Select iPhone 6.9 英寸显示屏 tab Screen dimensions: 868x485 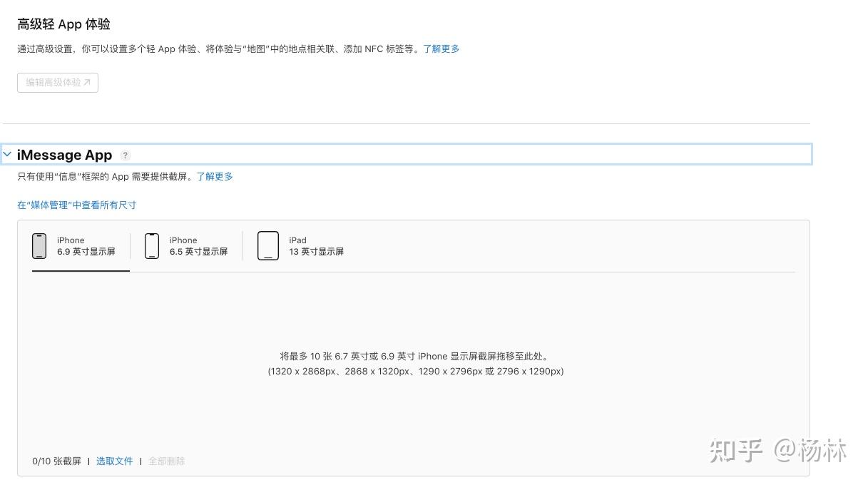(81, 246)
